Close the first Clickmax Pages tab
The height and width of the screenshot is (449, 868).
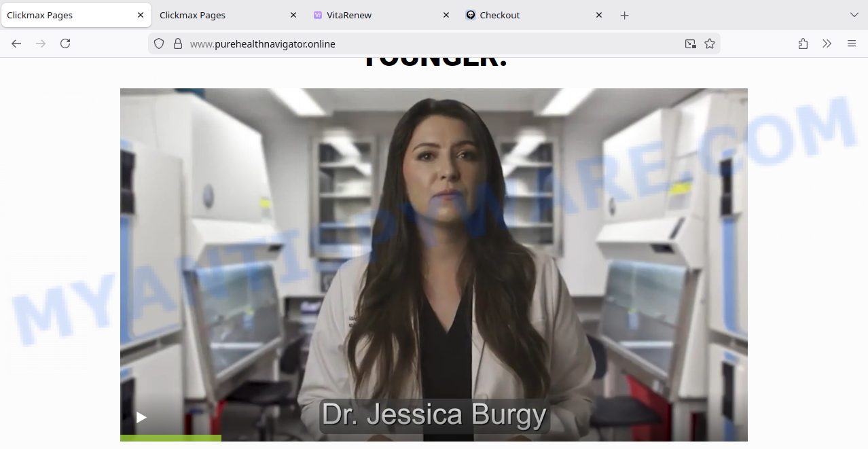(x=141, y=15)
